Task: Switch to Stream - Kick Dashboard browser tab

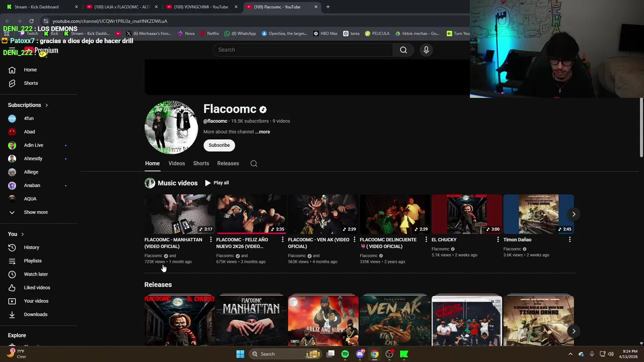Action: [x=41, y=7]
